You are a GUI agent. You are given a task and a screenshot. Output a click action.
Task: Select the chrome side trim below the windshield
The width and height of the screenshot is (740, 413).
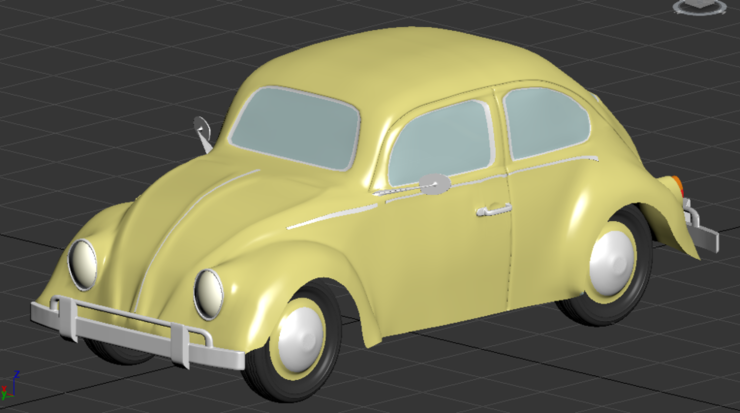(332, 217)
